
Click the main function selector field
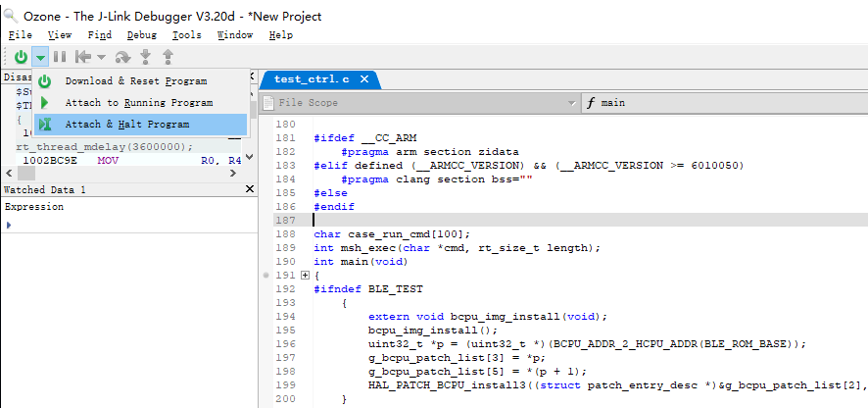click(725, 103)
